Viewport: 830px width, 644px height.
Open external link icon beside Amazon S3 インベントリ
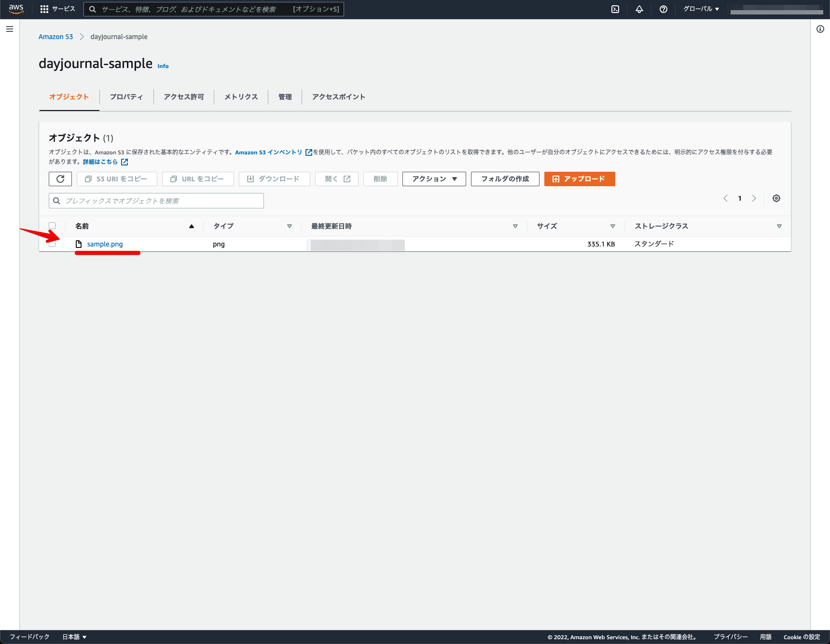click(309, 152)
